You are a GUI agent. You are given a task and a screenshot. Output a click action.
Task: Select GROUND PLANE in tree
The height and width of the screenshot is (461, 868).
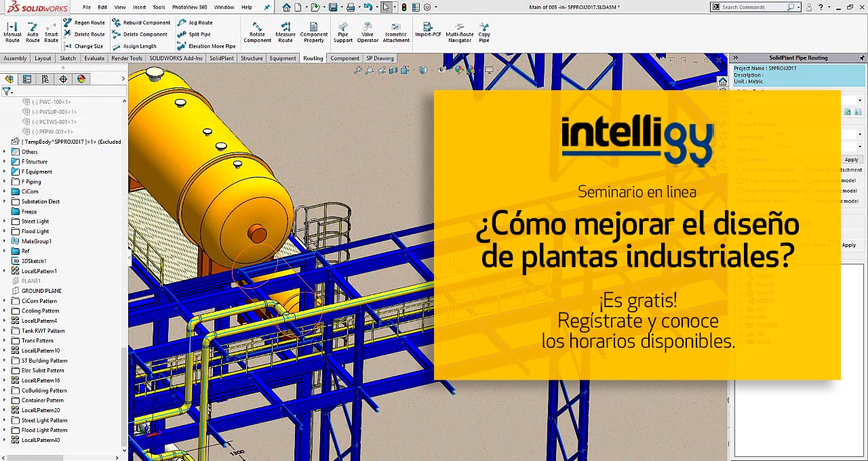(41, 291)
